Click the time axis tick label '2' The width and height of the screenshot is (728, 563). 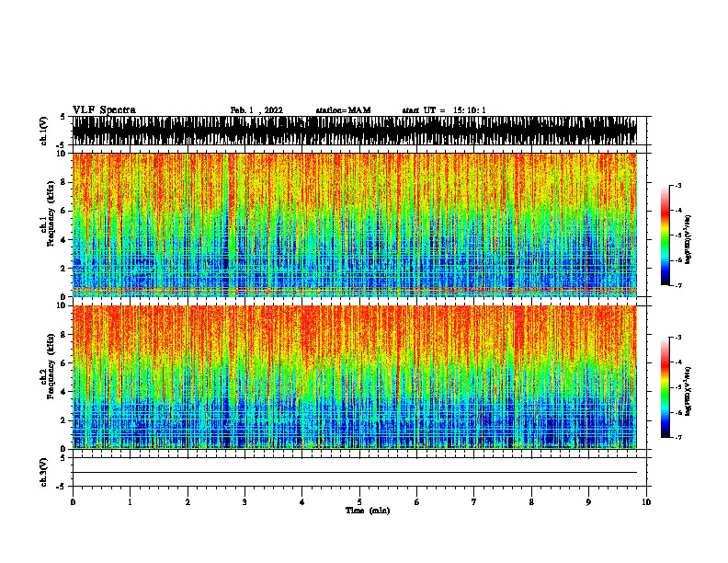pyautogui.click(x=188, y=502)
